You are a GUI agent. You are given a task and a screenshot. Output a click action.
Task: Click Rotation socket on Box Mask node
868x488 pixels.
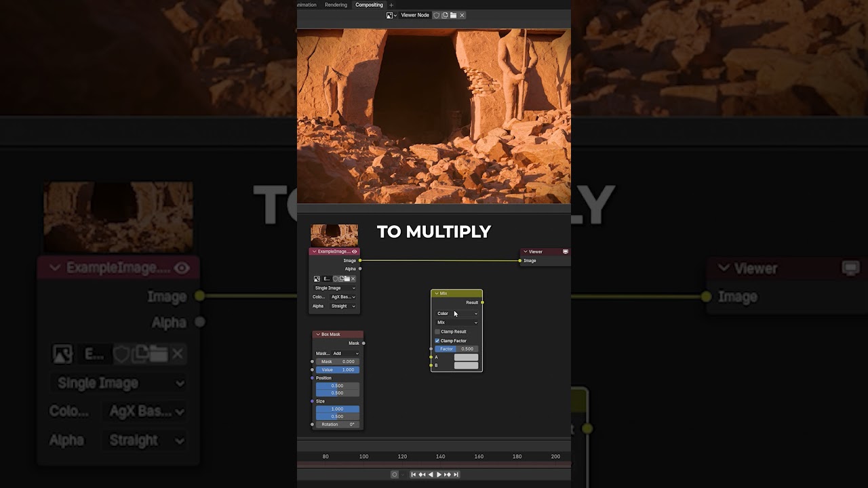(x=312, y=424)
